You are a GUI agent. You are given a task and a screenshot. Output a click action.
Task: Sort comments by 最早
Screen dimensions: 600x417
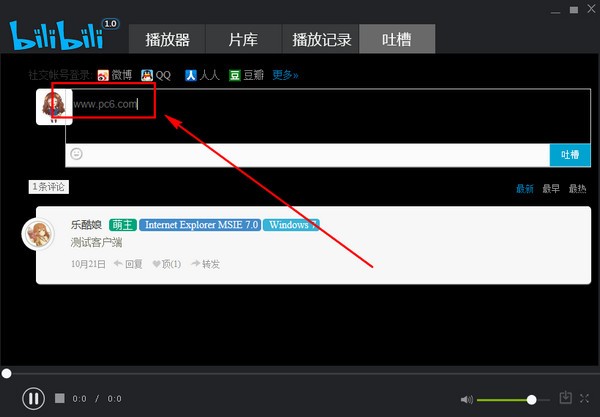[x=551, y=189]
